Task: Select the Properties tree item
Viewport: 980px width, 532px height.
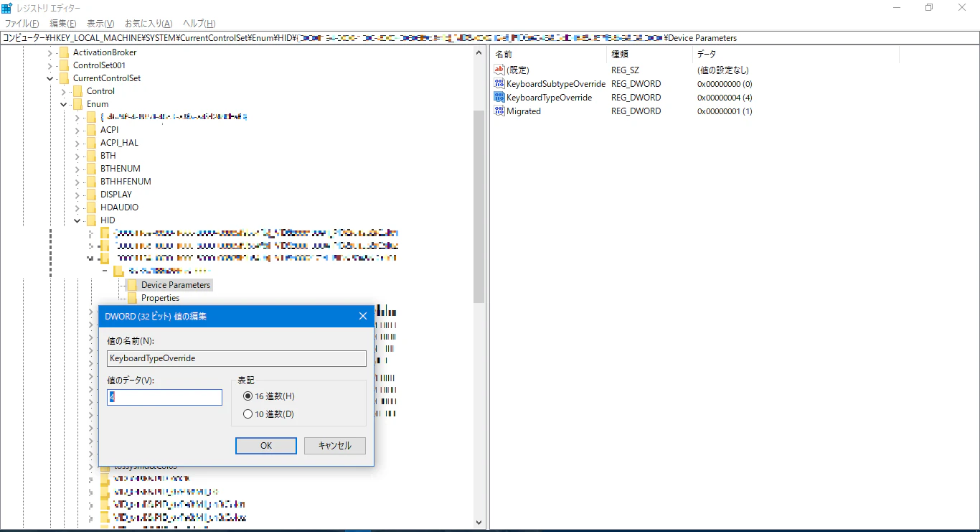Action: (x=160, y=298)
